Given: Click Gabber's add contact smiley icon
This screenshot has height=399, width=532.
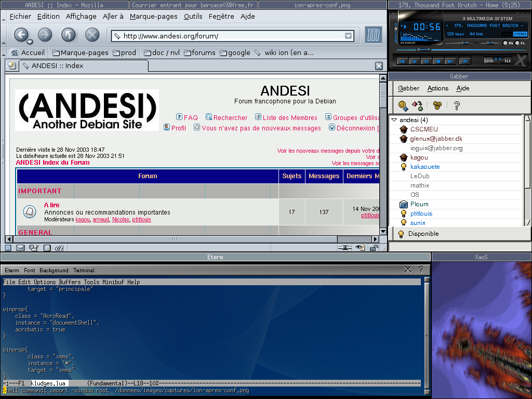Looking at the screenshot, I should tap(403, 106).
